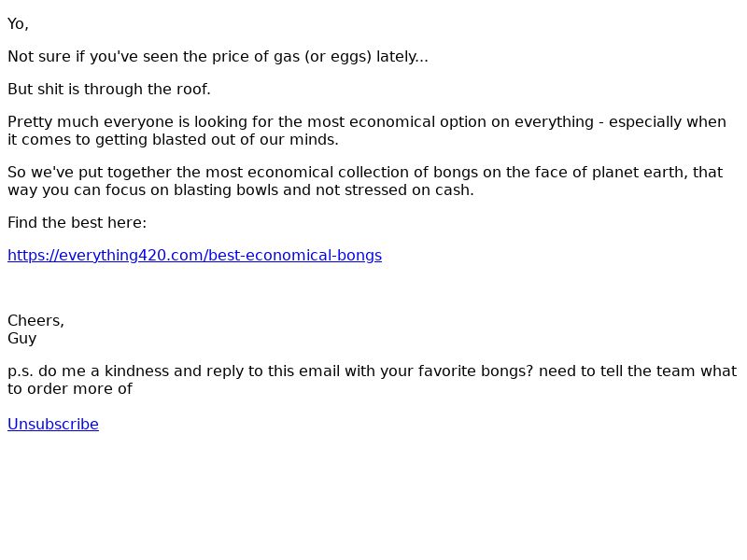Click the "p.s." postscript start
Viewport: 747px width, 560px height.
(x=21, y=371)
